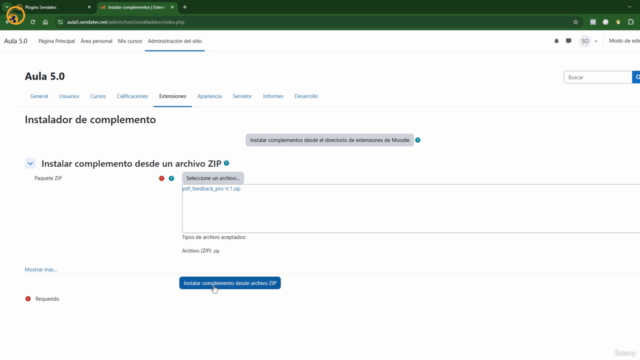Go to browser home page icon

[x=45, y=22]
